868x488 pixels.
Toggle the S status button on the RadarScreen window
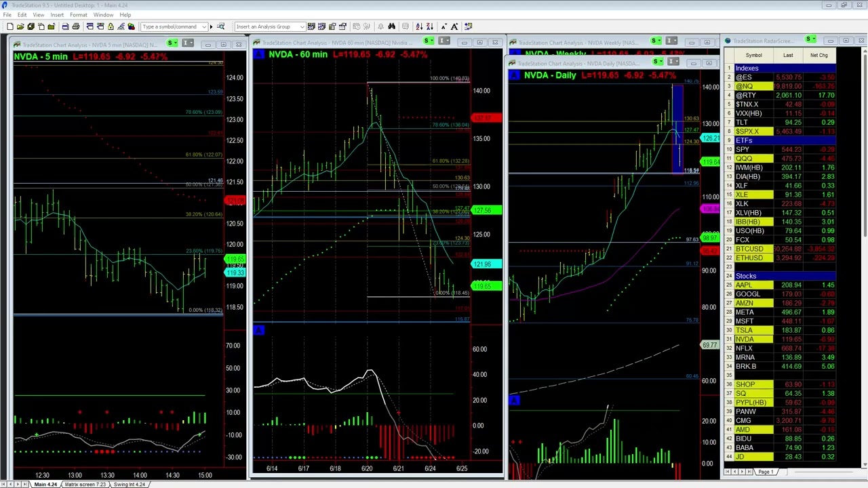(809, 39)
